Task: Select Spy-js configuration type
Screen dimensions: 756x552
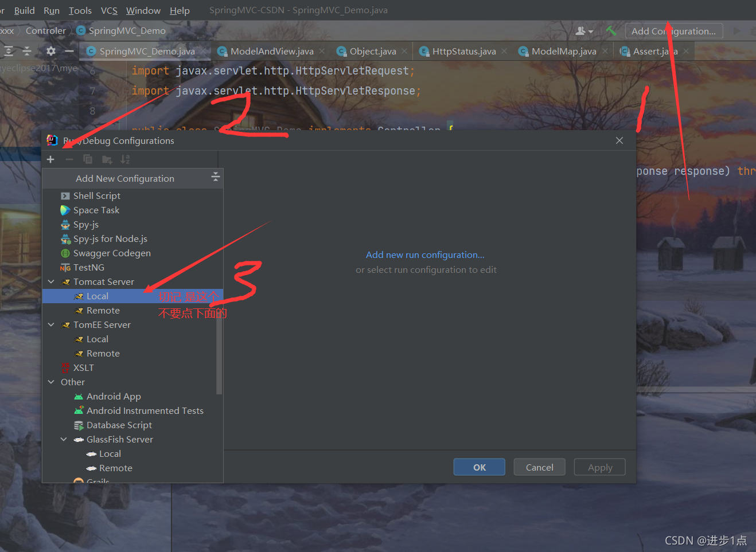Action: 133,225
